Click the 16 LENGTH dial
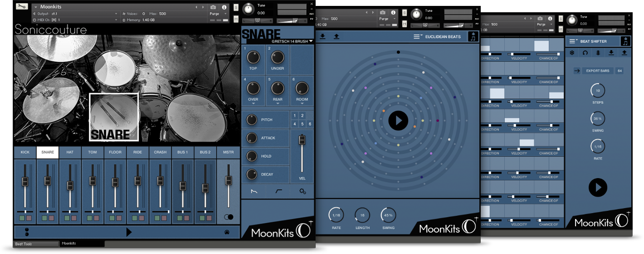 pyautogui.click(x=362, y=215)
